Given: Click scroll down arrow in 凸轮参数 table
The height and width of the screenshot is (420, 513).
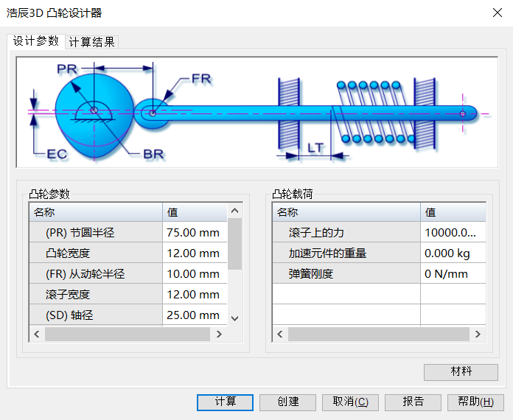Looking at the screenshot, I should tap(234, 318).
